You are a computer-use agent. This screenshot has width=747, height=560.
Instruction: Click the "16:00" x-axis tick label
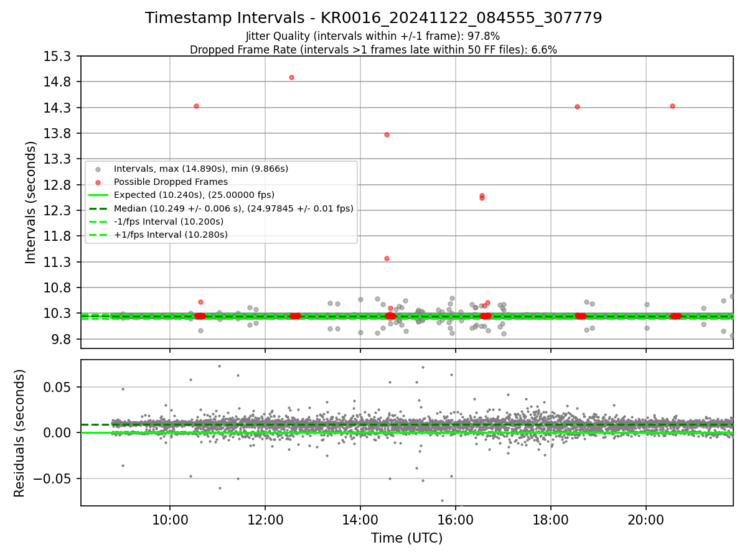(456, 520)
